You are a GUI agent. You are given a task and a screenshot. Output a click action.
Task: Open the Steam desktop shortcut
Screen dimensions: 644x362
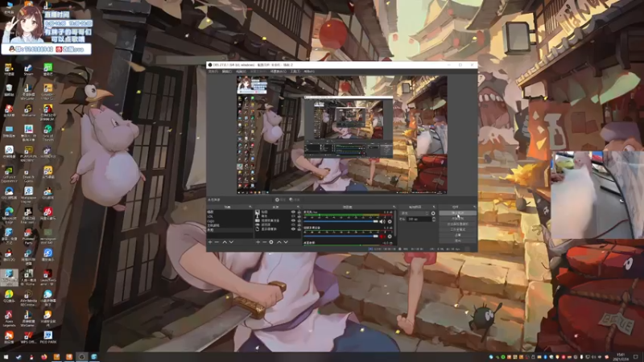28,69
